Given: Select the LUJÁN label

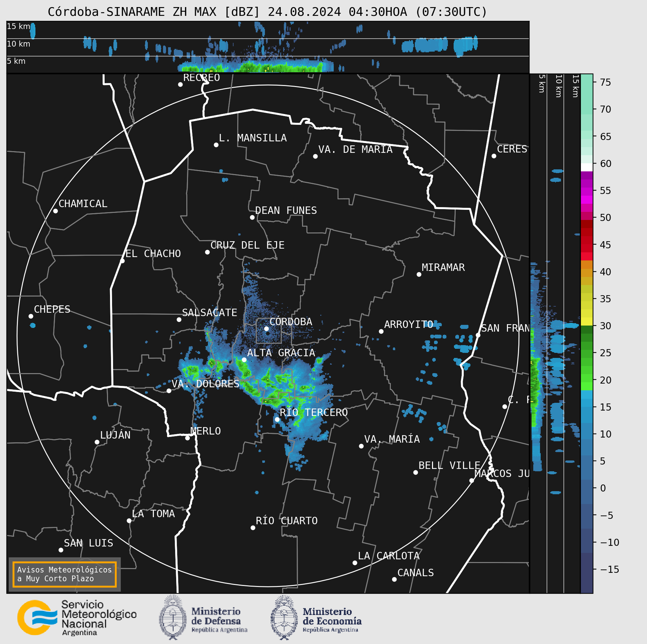Looking at the screenshot, I should [x=115, y=435].
